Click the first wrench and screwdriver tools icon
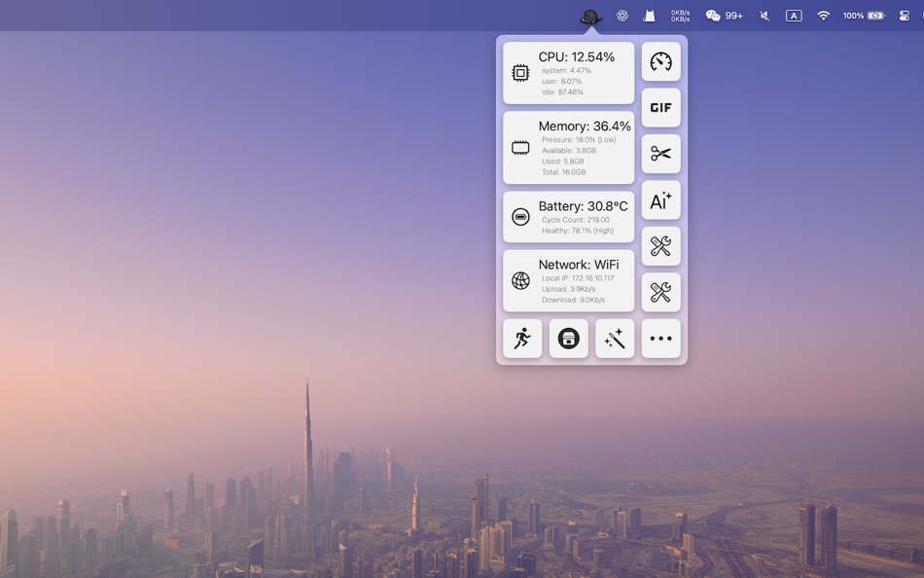The image size is (924, 578). tap(660, 246)
